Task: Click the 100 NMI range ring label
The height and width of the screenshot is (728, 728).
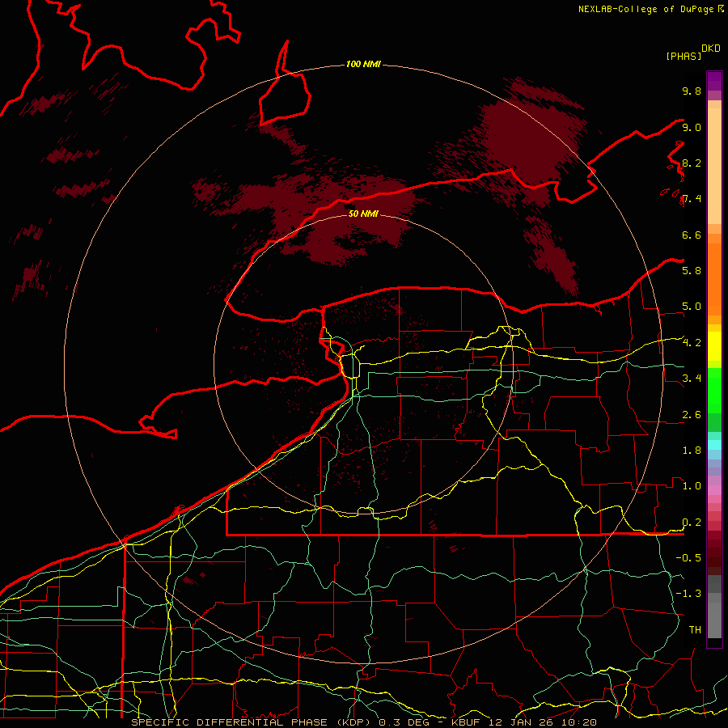Action: click(x=363, y=64)
